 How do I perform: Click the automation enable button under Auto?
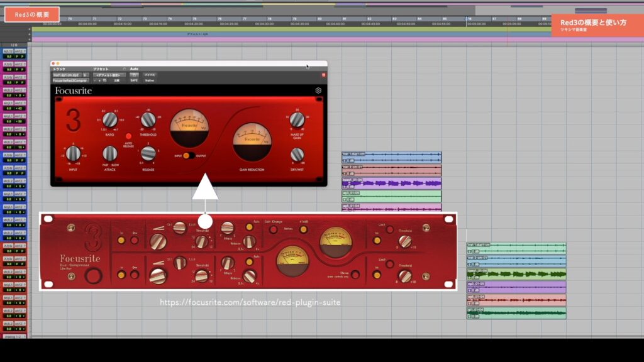(134, 75)
